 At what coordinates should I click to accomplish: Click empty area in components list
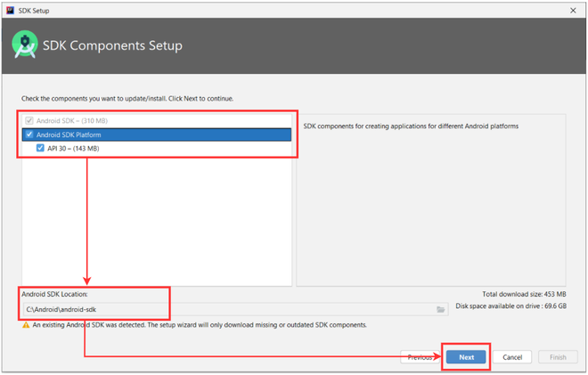coord(157,221)
